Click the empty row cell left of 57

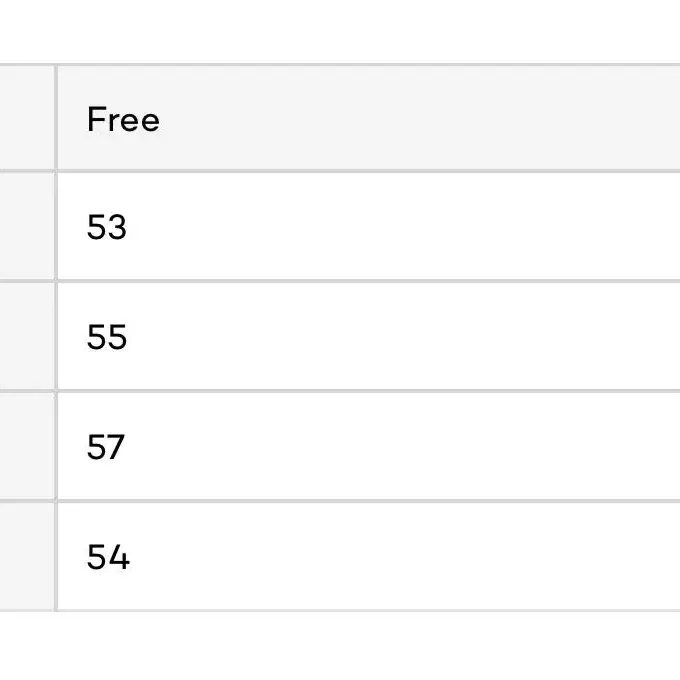[27, 446]
